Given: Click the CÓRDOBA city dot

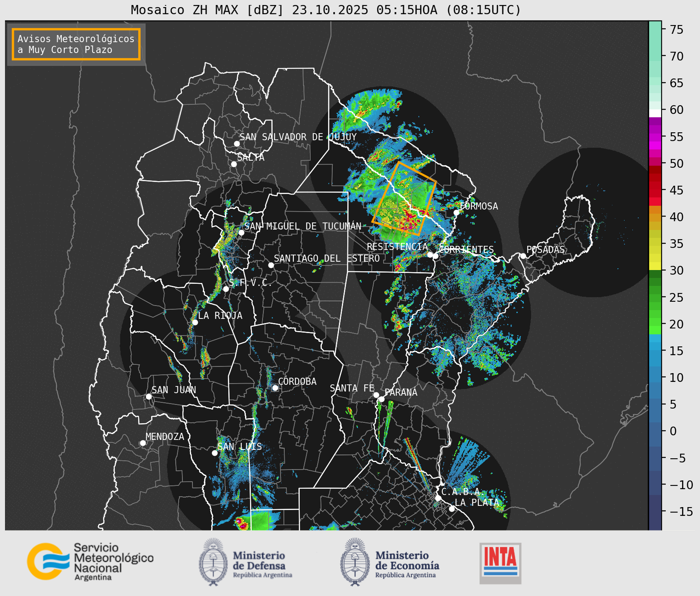Looking at the screenshot, I should pyautogui.click(x=275, y=388).
